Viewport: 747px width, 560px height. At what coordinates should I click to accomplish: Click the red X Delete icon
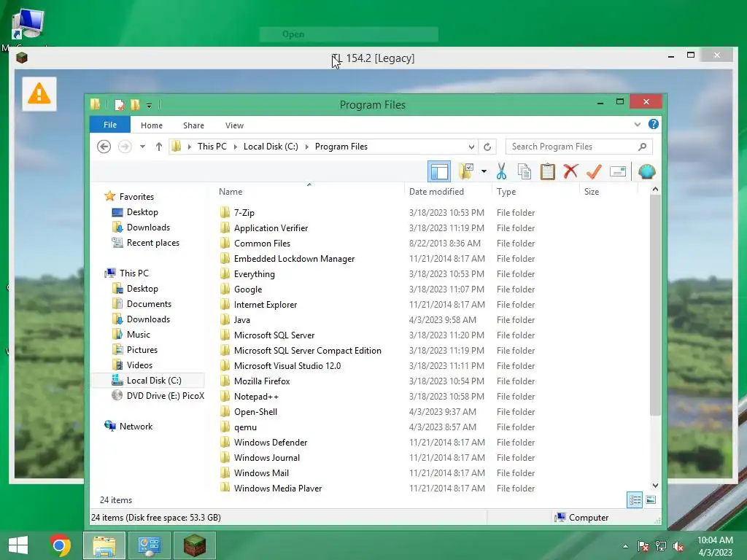coord(570,171)
